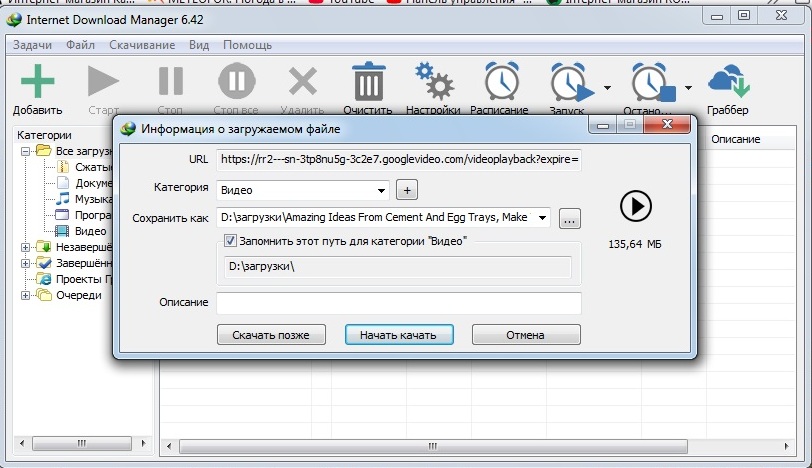Click the dialog's globe icon in title bar
This screenshot has height=468, width=812.
tap(128, 128)
